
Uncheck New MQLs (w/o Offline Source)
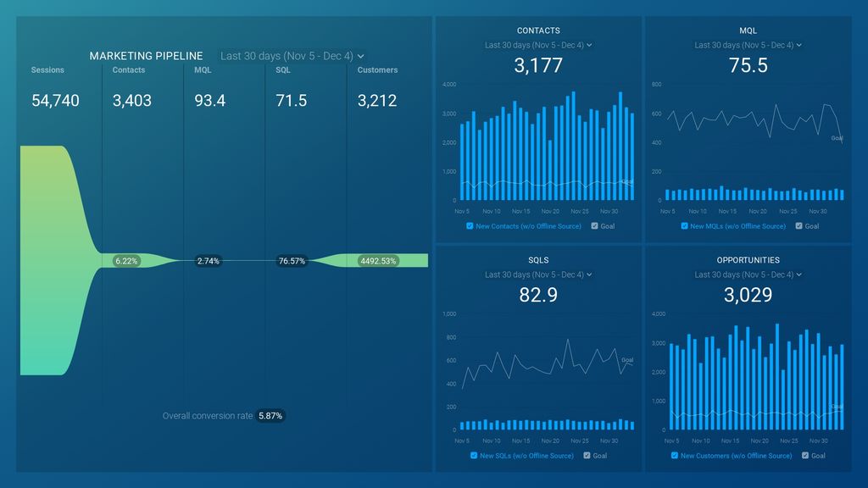click(x=684, y=226)
